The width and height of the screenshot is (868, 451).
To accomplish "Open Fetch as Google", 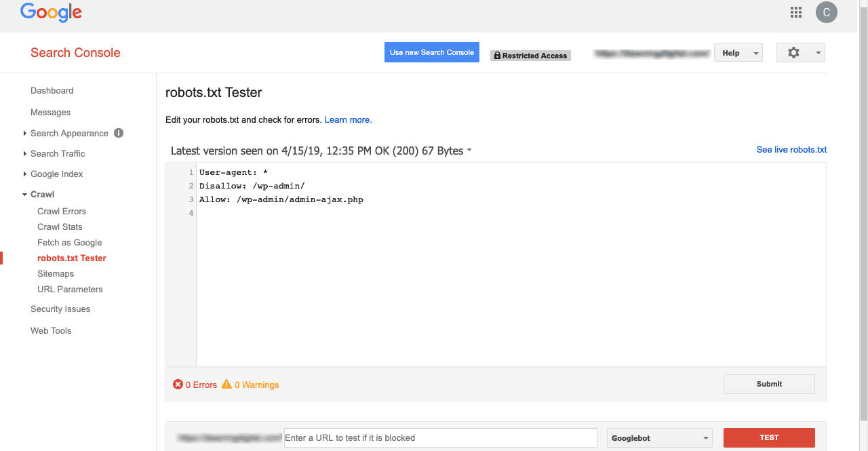I will [x=69, y=243].
